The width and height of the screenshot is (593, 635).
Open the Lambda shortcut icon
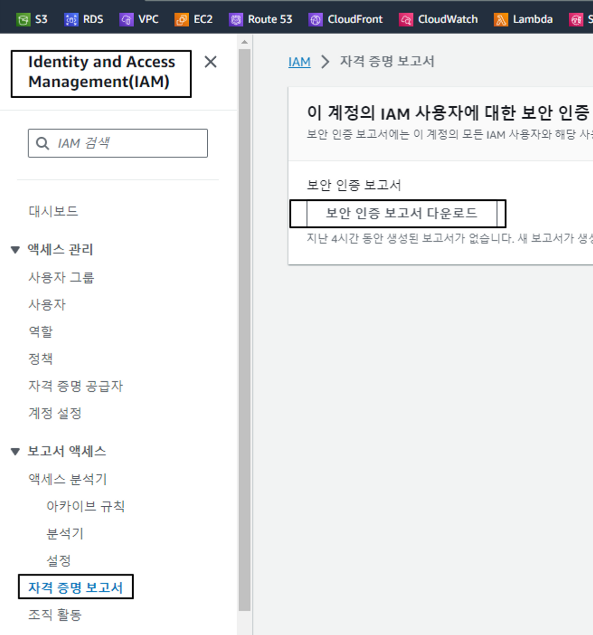point(501,19)
